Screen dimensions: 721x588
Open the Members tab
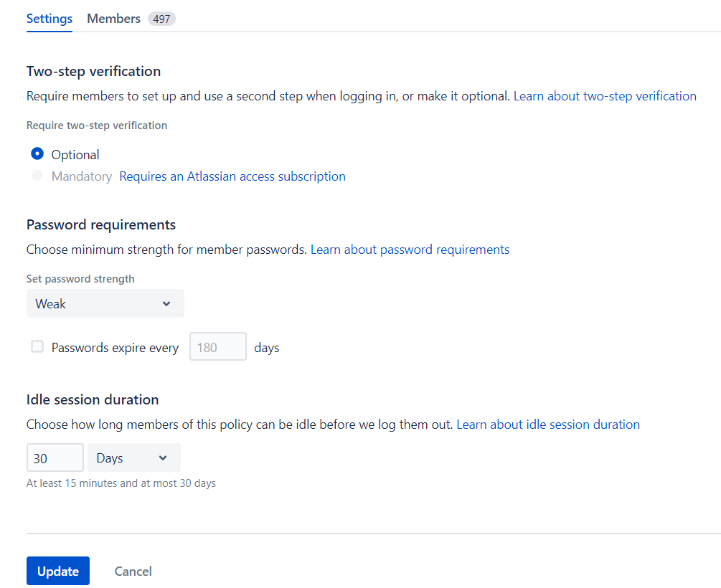tap(113, 19)
